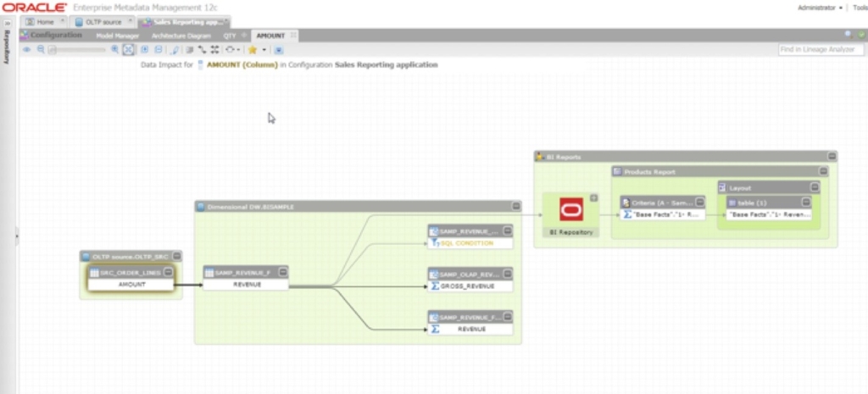Click the Dimensional DW.BISAMPLE database icon
Viewport: 868px width, 394px height.
(201, 207)
